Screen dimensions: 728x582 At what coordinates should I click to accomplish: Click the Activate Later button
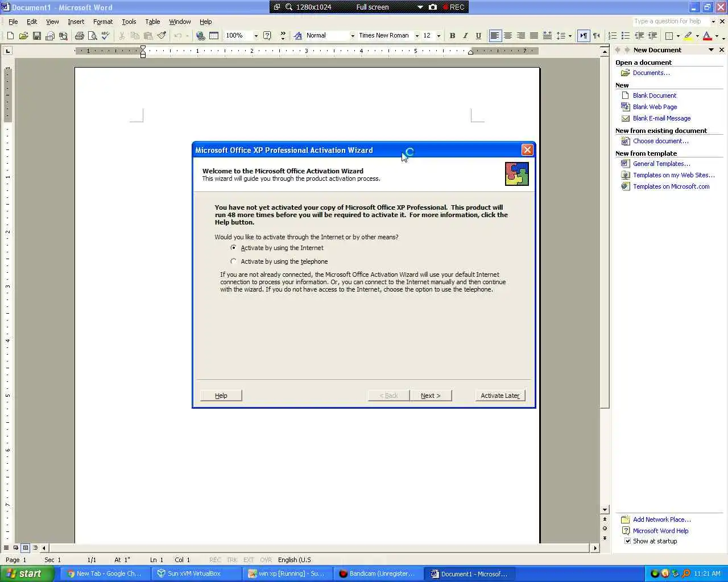[x=500, y=396]
